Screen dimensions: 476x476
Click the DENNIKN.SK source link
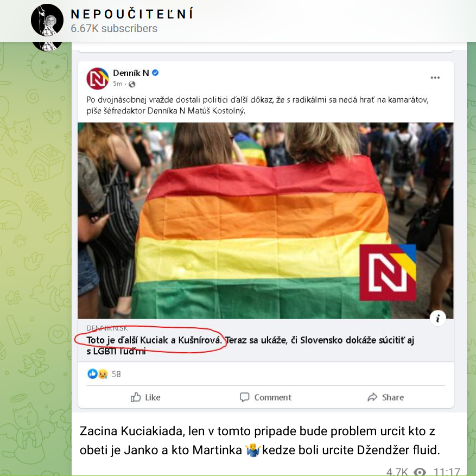(107, 328)
